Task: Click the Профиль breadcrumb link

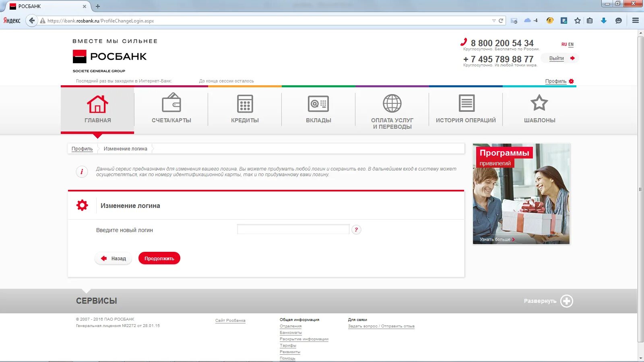Action: (x=82, y=149)
